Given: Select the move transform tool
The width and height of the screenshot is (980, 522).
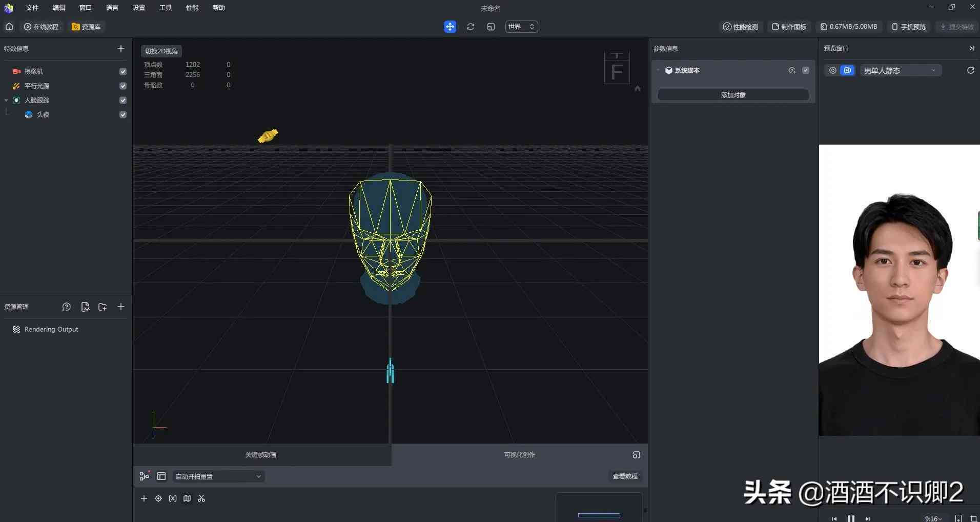Looking at the screenshot, I should (450, 27).
